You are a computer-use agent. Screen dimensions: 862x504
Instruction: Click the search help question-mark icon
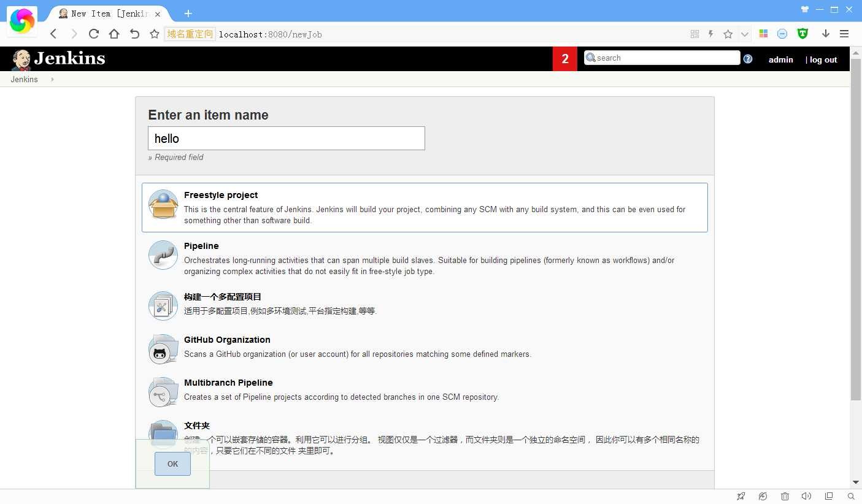(748, 59)
